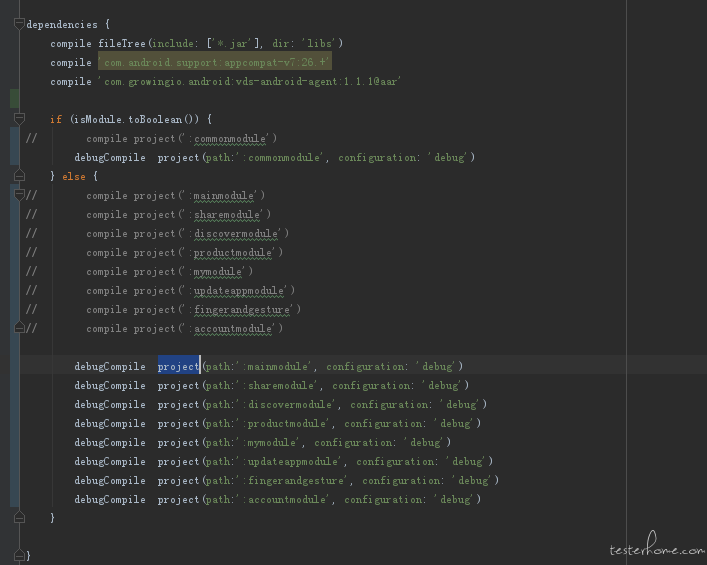Image resolution: width=707 pixels, height=565 pixels.
Task: Click fileTree in first compile line
Action: click(x=122, y=43)
